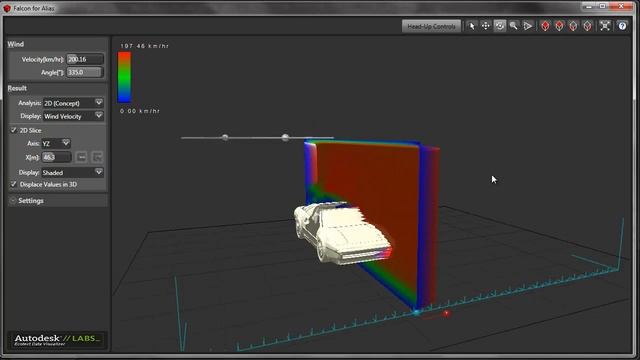Activate the pan move tool
Image resolution: width=640 pixels, height=360 pixels.
486,26
